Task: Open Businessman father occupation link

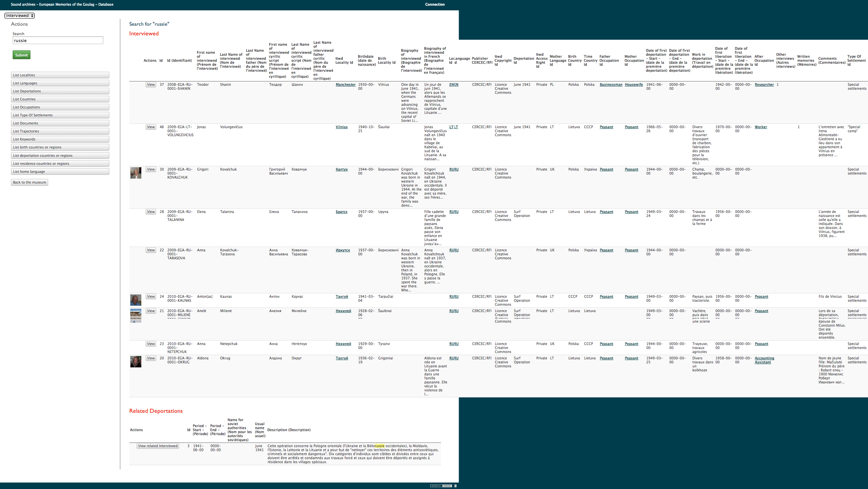Action: tap(611, 85)
